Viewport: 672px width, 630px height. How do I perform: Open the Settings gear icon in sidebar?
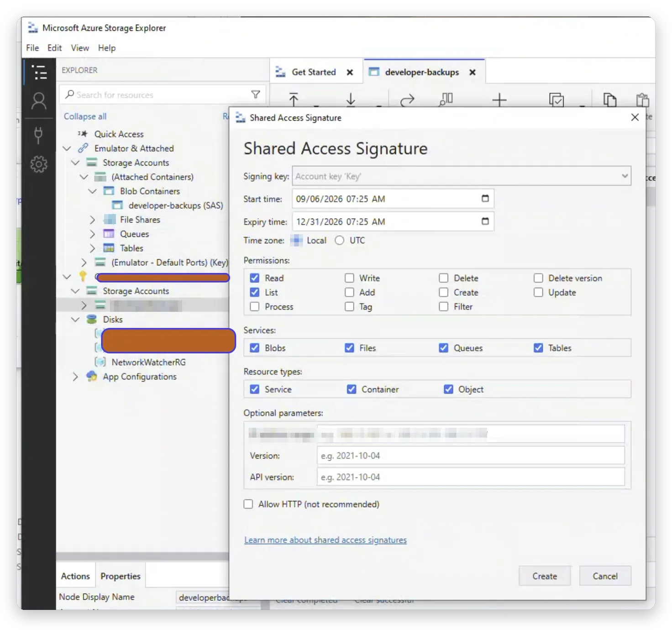pos(39,164)
